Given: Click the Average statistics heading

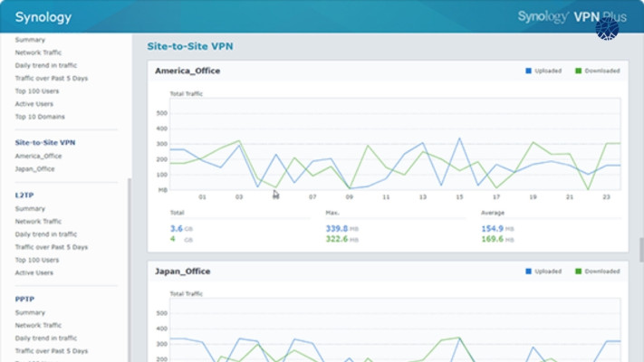Looking at the screenshot, I should [x=493, y=213].
